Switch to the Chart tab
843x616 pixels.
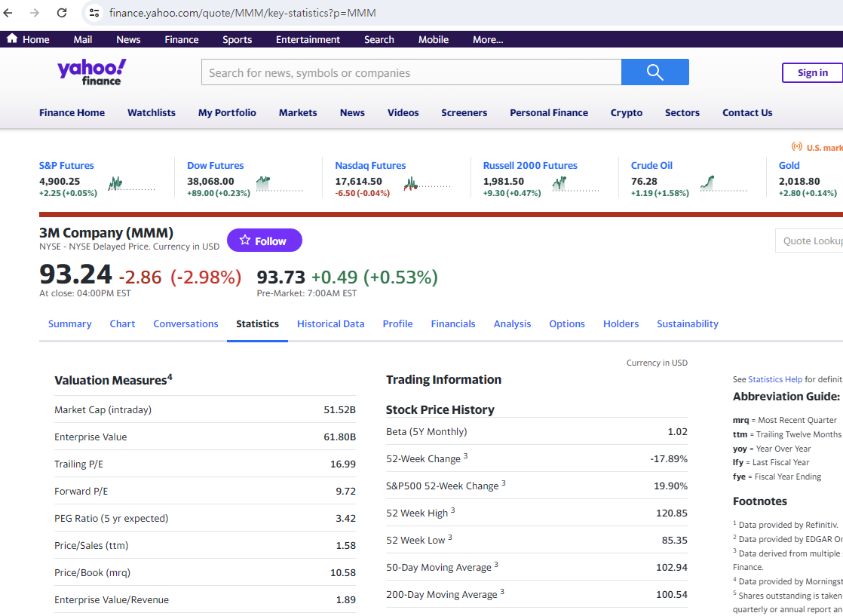click(123, 323)
